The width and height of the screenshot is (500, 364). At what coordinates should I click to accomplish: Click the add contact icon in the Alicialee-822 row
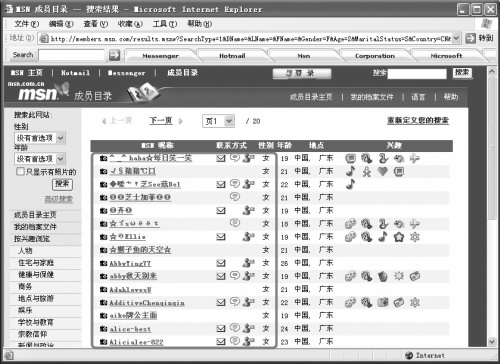tap(248, 341)
